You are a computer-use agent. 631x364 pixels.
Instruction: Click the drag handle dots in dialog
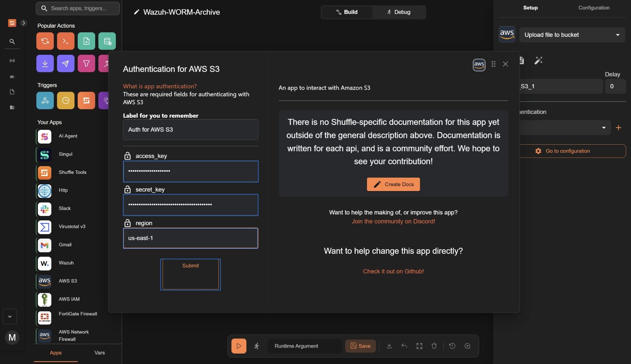point(493,64)
